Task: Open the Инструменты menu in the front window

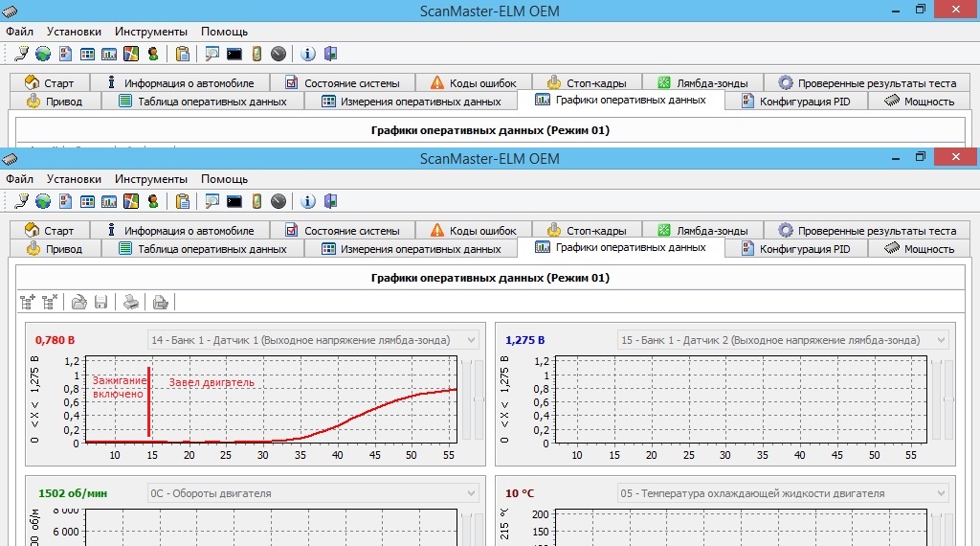Action: pos(151,179)
